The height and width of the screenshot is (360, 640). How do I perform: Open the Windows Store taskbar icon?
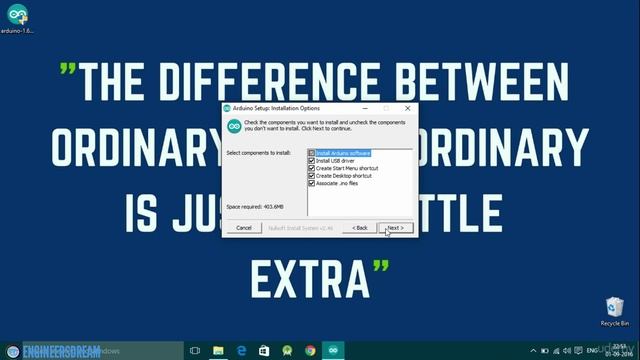264,351
